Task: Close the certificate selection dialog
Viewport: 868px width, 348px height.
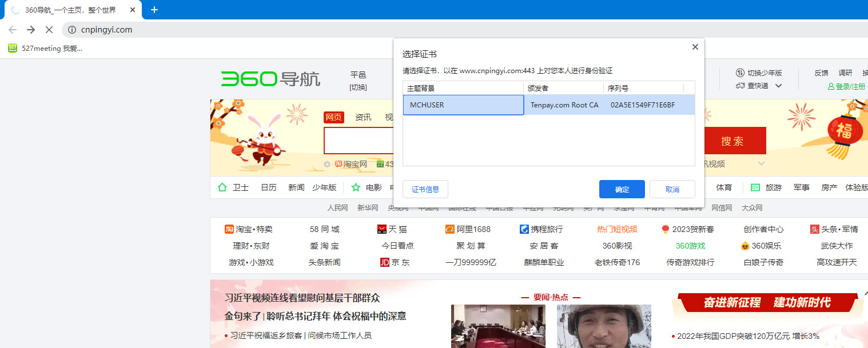Action: click(695, 47)
